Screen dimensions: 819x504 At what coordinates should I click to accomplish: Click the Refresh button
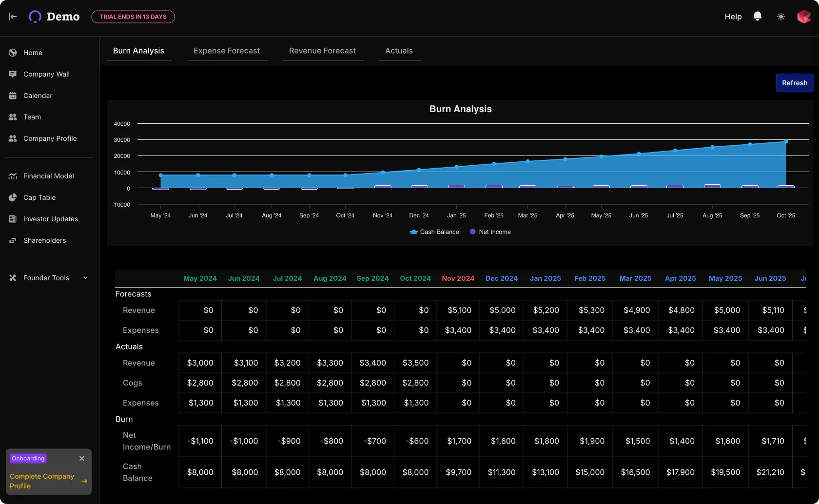[x=795, y=83]
